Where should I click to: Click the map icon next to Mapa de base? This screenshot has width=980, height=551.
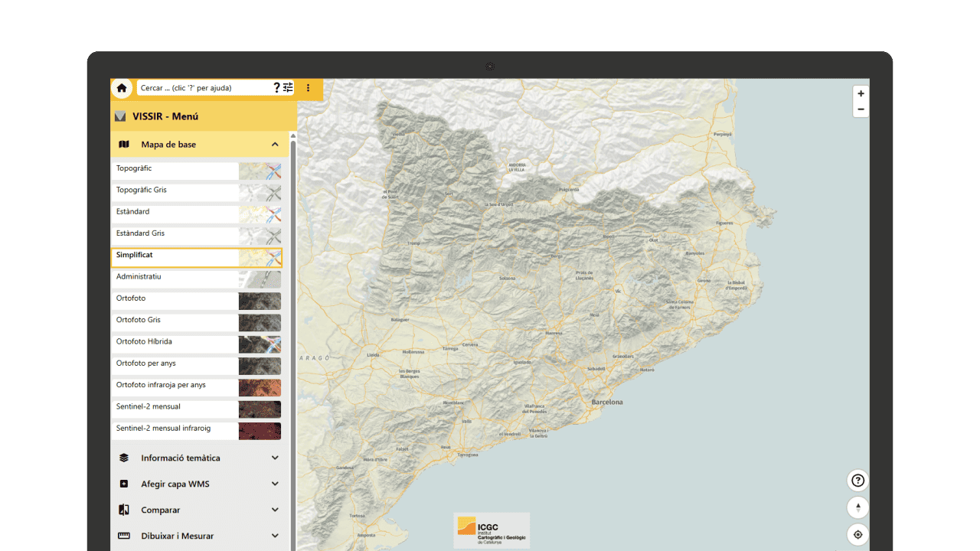point(124,144)
